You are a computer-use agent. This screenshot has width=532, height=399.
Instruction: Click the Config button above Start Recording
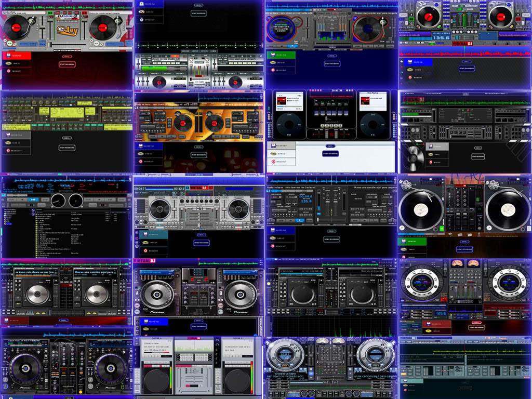point(67,57)
